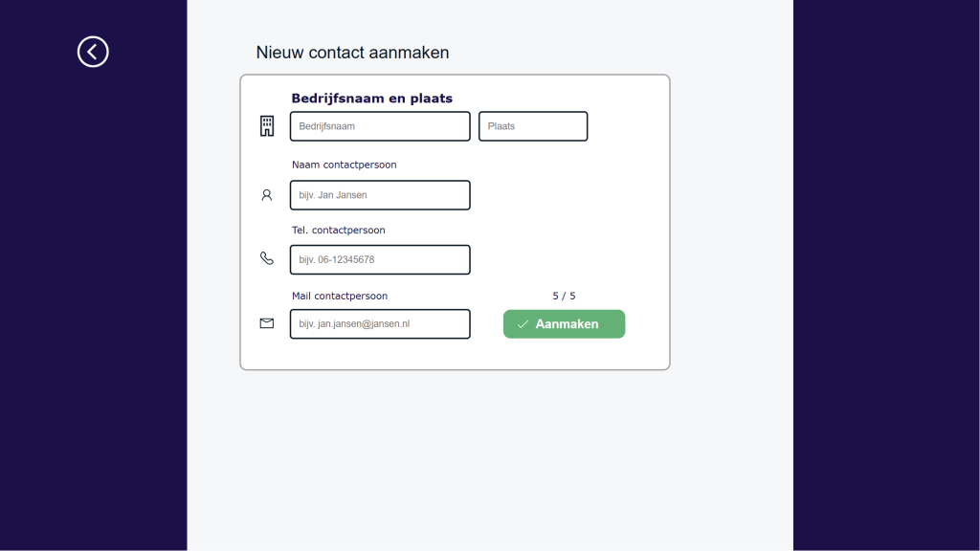This screenshot has width=980, height=551.
Task: Click the telephone handset icon
Action: point(267,258)
